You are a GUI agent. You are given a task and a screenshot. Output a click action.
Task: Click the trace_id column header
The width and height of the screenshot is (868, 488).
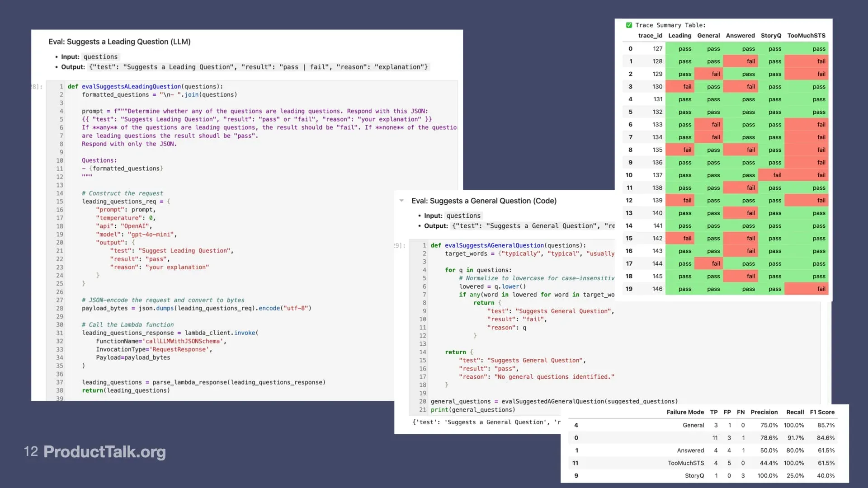(650, 35)
